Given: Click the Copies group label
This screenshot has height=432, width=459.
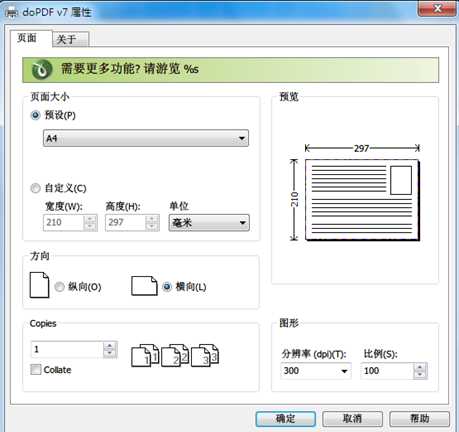Looking at the screenshot, I should [43, 324].
